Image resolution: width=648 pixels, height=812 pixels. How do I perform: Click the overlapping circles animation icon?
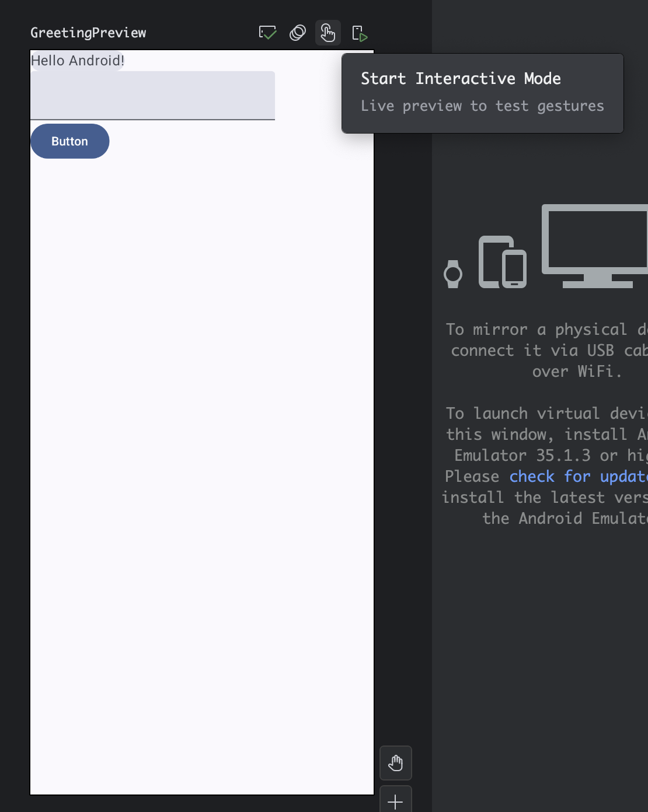297,33
